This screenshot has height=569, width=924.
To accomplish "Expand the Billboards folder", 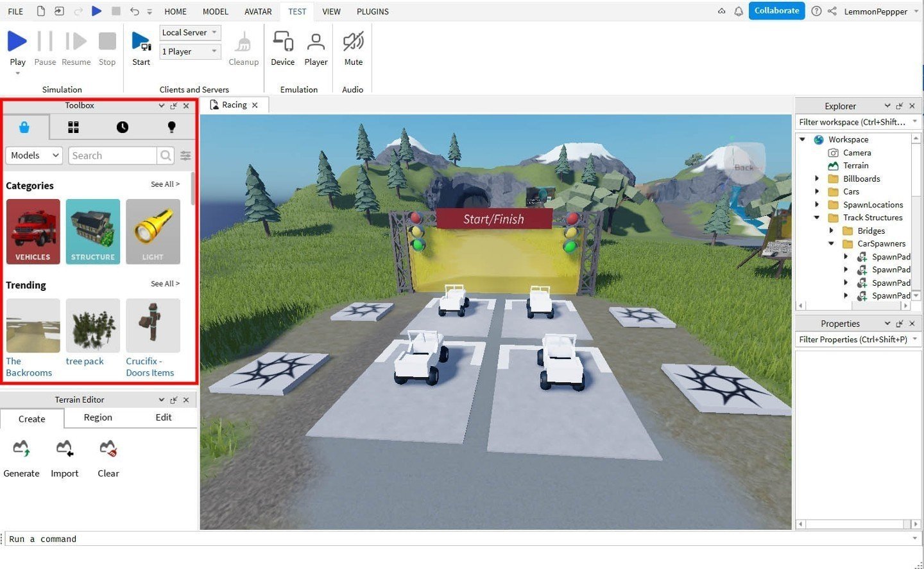I will click(x=817, y=179).
